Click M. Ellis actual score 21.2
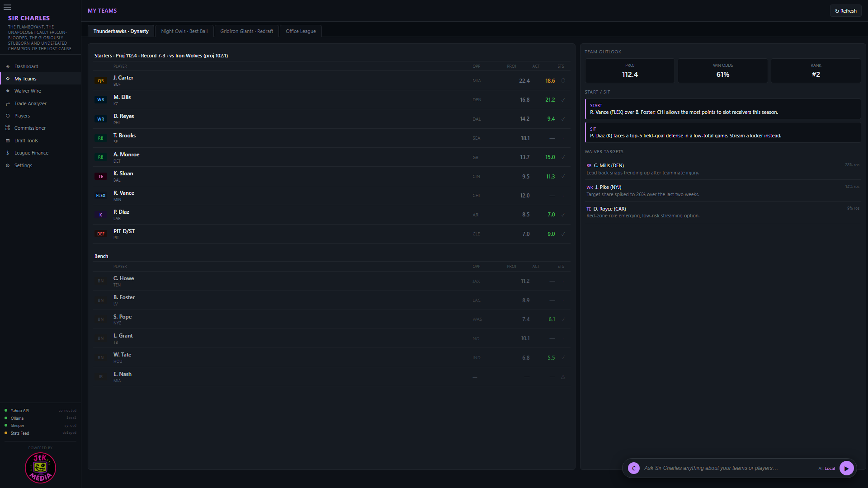The width and height of the screenshot is (868, 488). [x=550, y=100]
